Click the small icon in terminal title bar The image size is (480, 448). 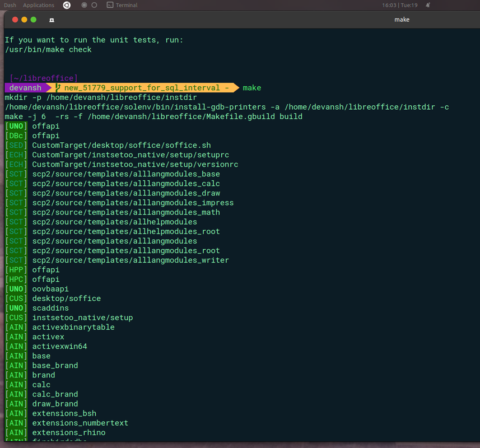point(52,20)
